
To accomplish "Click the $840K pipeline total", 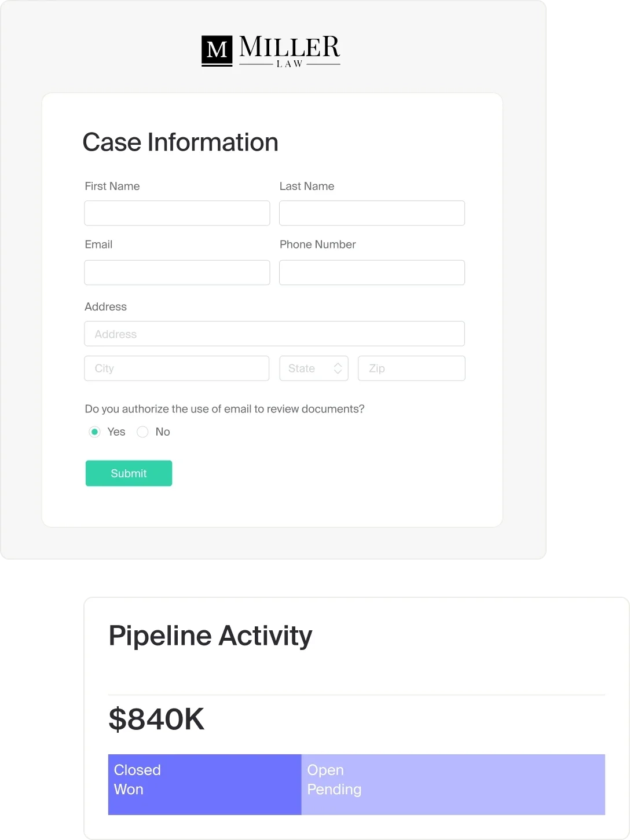I will [156, 719].
